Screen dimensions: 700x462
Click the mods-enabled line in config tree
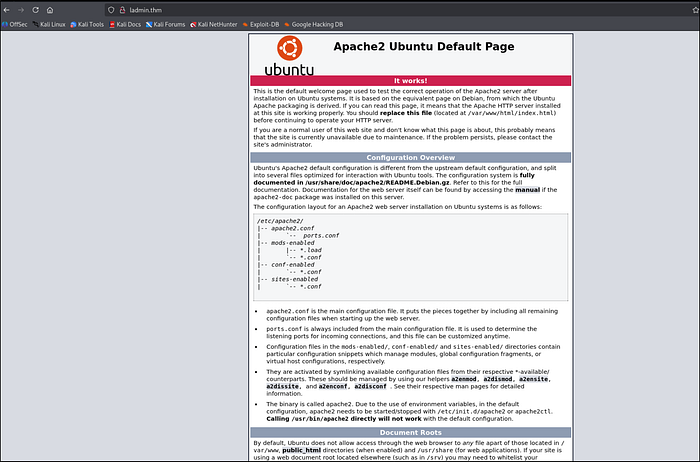click(292, 243)
